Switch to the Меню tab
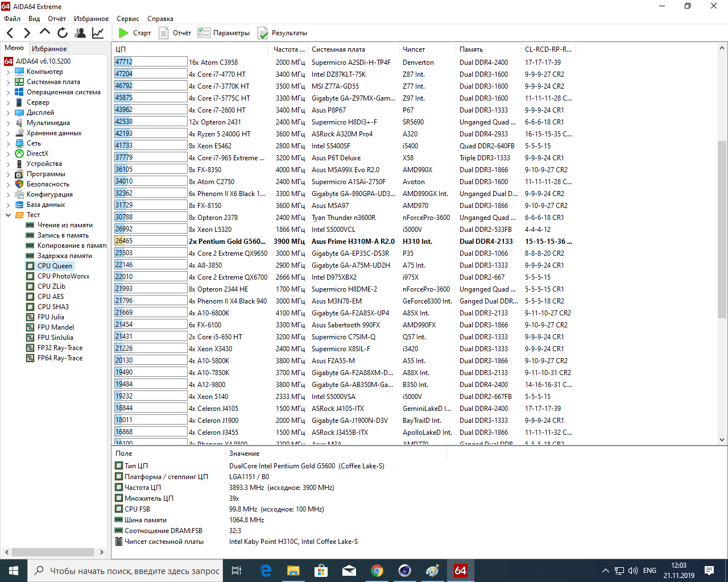The height and width of the screenshot is (582, 728). coord(14,48)
